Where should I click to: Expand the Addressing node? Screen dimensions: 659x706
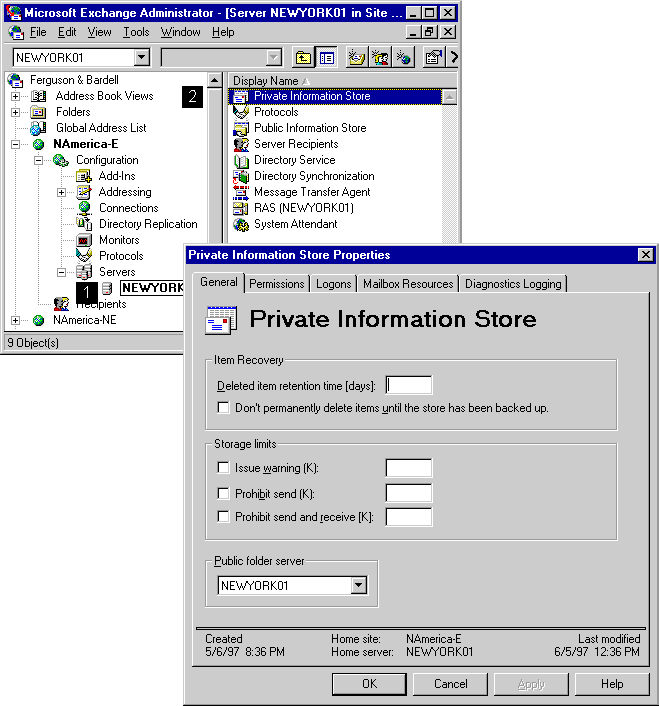click(61, 193)
